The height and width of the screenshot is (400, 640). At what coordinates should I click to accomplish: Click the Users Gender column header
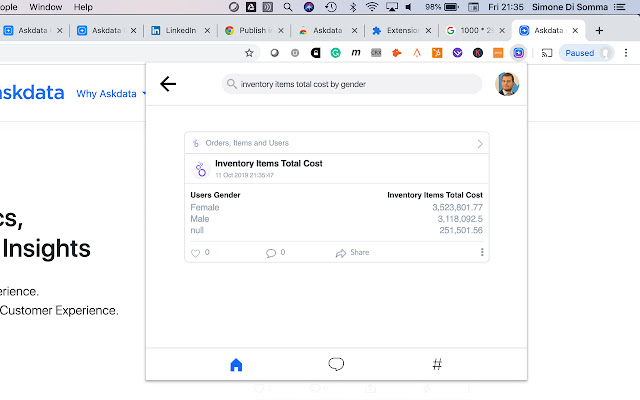pyautogui.click(x=215, y=195)
